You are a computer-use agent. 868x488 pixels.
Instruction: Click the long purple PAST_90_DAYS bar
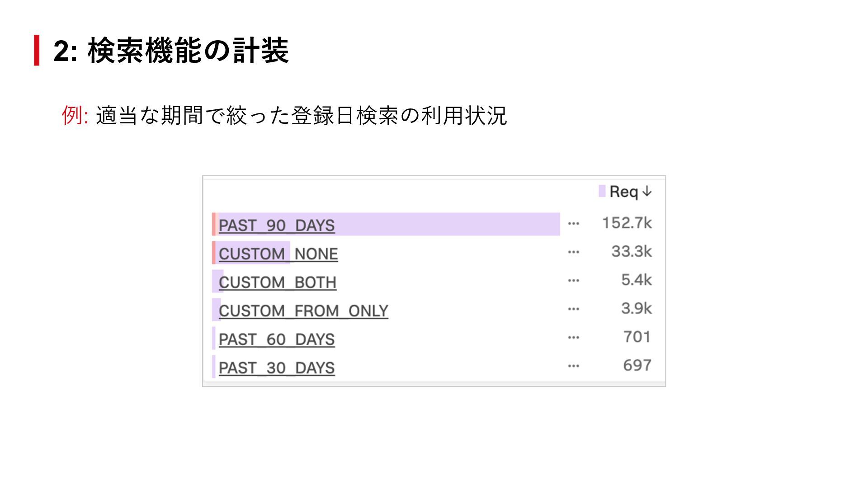pyautogui.click(x=448, y=224)
